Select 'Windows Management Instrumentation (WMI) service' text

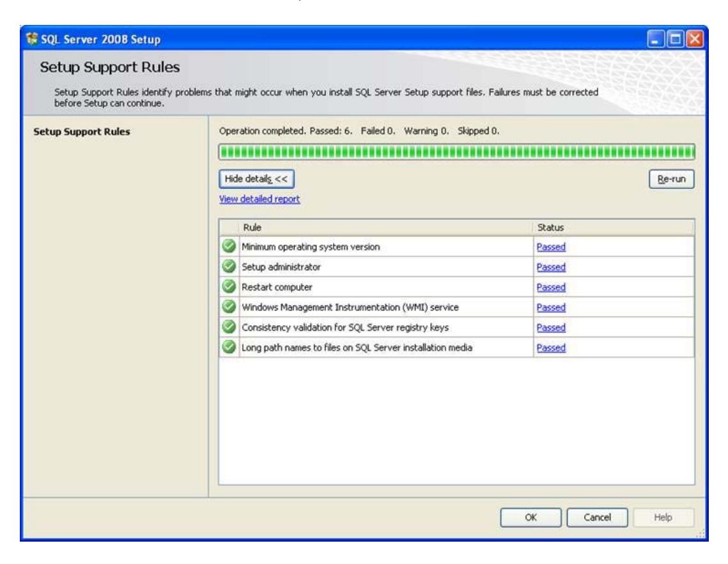point(350,307)
